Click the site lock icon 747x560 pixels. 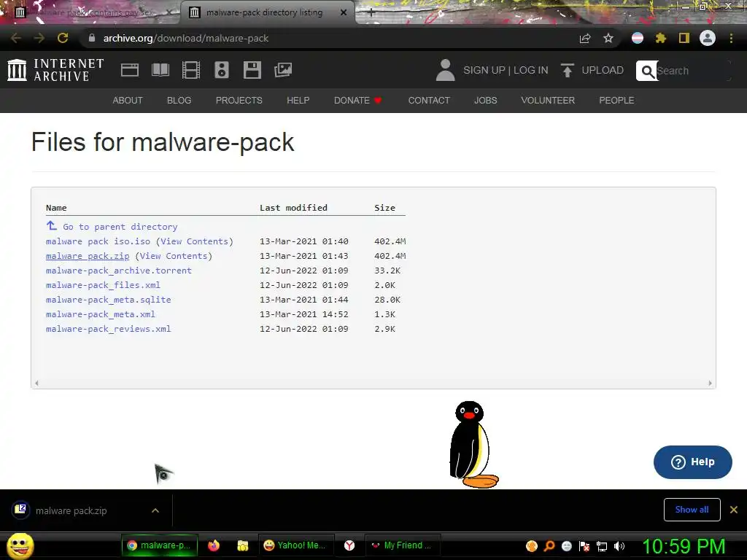click(x=92, y=38)
